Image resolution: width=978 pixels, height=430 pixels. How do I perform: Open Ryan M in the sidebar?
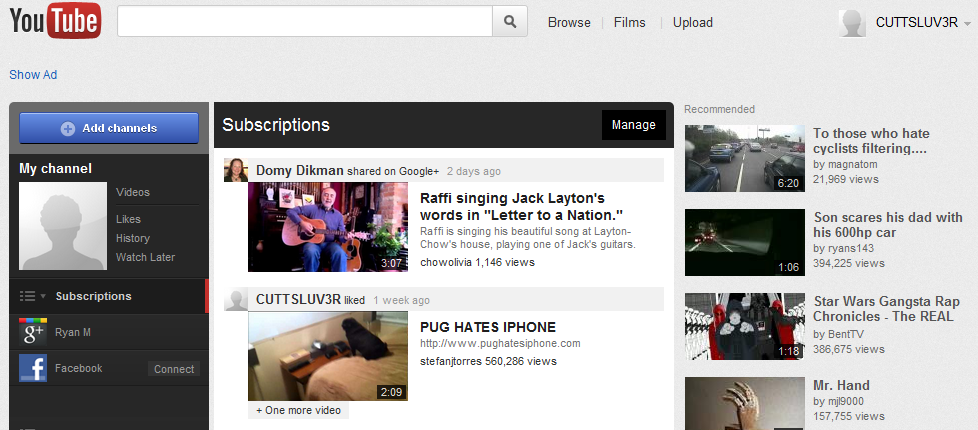[73, 332]
